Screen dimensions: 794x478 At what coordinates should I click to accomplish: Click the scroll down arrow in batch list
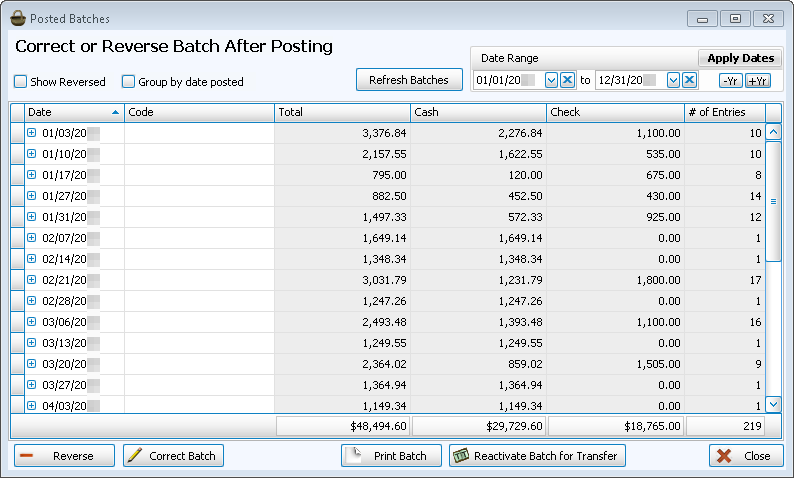(x=773, y=404)
